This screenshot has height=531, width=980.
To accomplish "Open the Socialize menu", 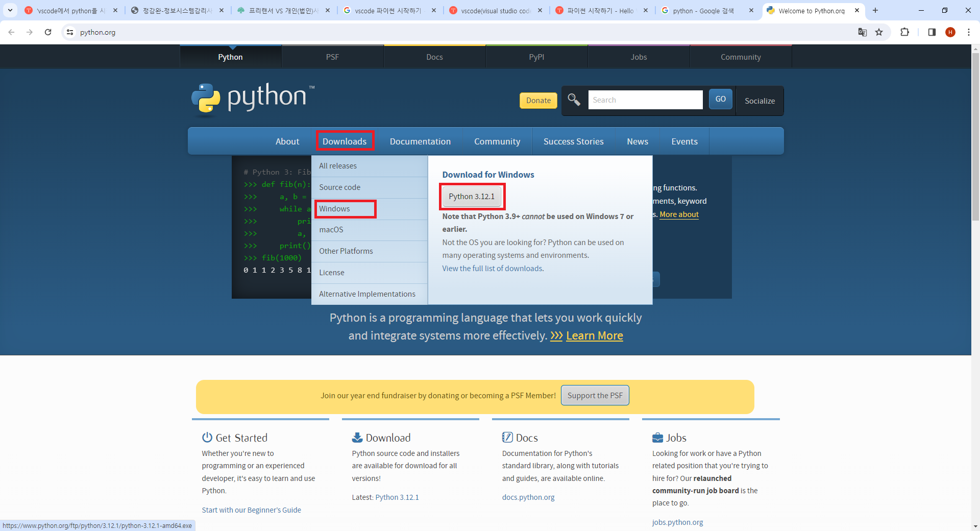I will tap(759, 101).
